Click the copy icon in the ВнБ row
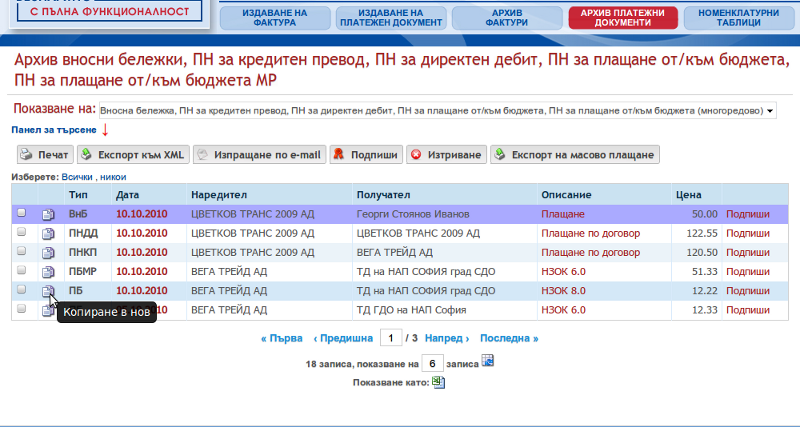 click(48, 214)
